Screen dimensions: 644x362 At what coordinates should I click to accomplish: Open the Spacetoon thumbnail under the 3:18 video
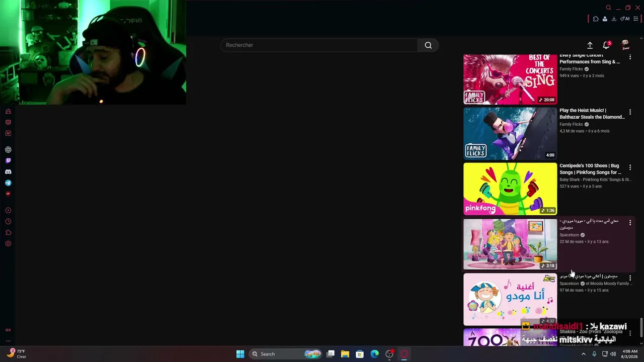[510, 300]
